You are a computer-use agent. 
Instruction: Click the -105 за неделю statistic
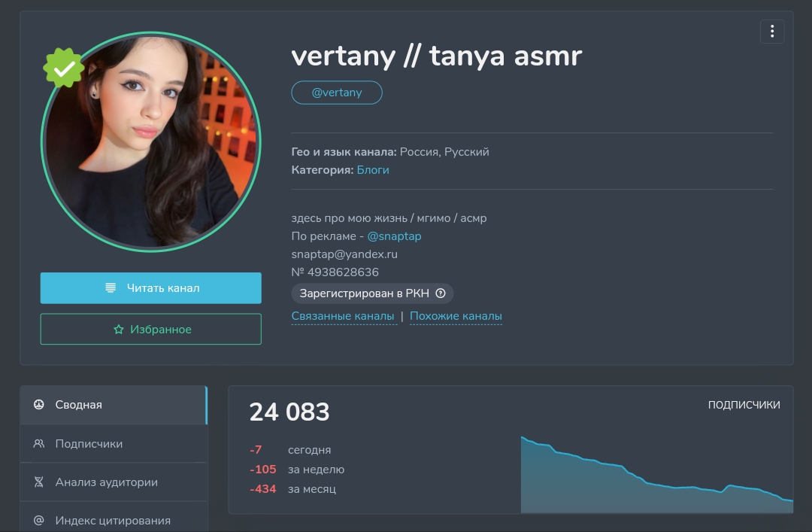pos(297,470)
